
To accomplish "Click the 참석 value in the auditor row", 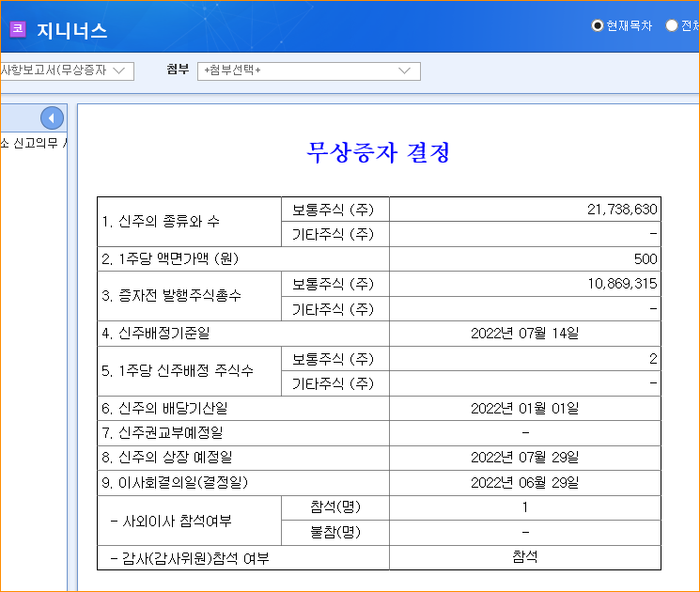I will (525, 556).
